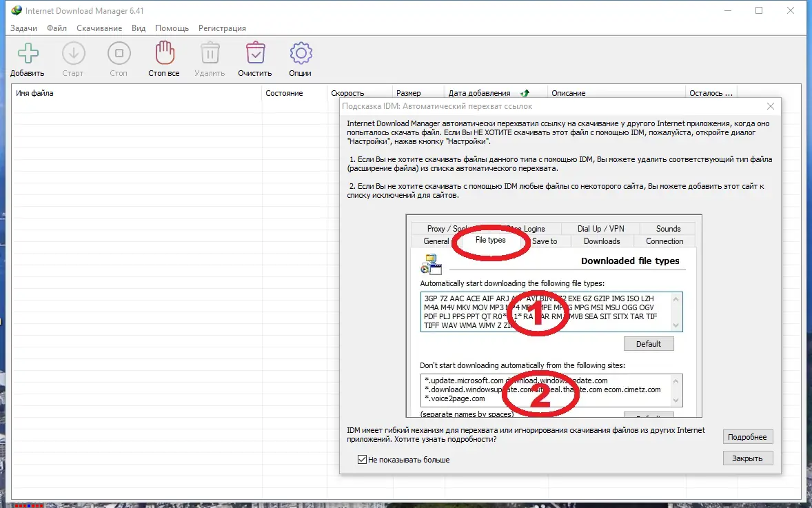Image resolution: width=812 pixels, height=508 pixels.
Task: Click the IDM icon in the title bar
Action: point(15,10)
